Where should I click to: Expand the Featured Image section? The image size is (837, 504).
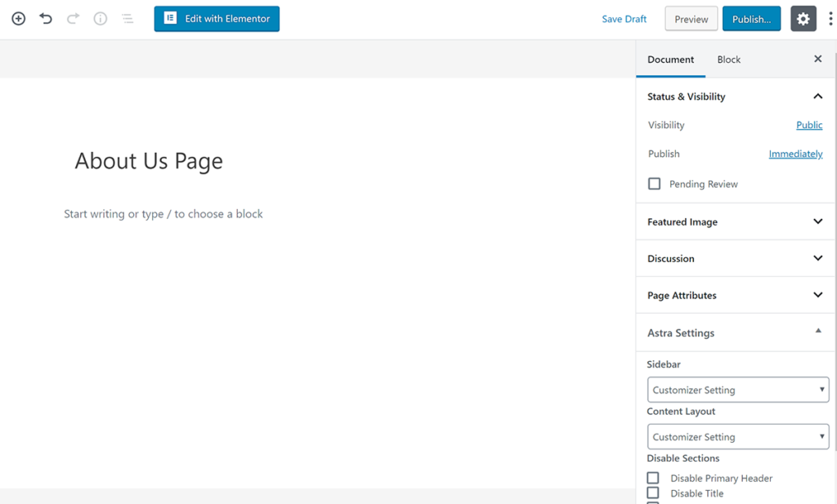pos(735,221)
